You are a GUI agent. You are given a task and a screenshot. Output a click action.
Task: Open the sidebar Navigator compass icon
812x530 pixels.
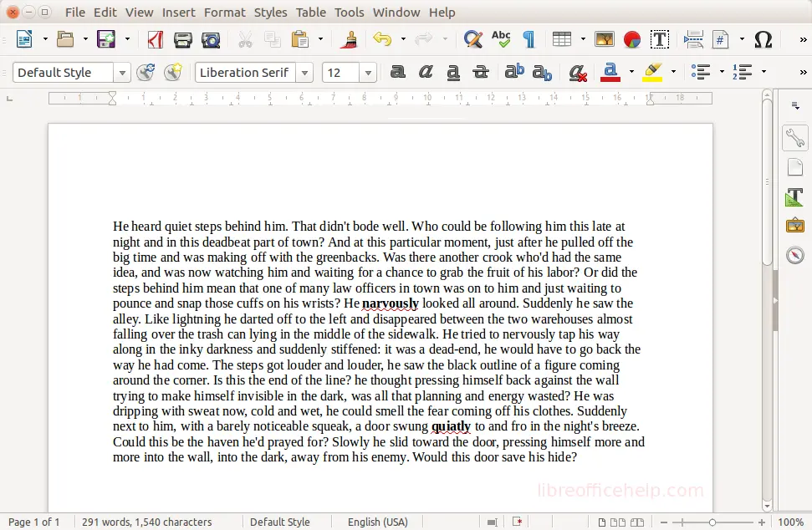[x=794, y=255]
